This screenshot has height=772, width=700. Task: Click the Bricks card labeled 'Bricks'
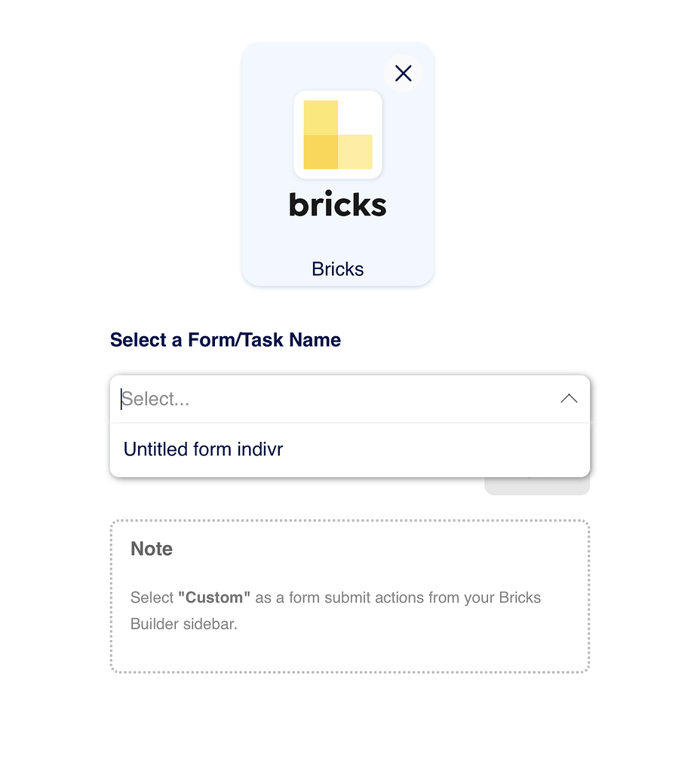[x=337, y=268]
